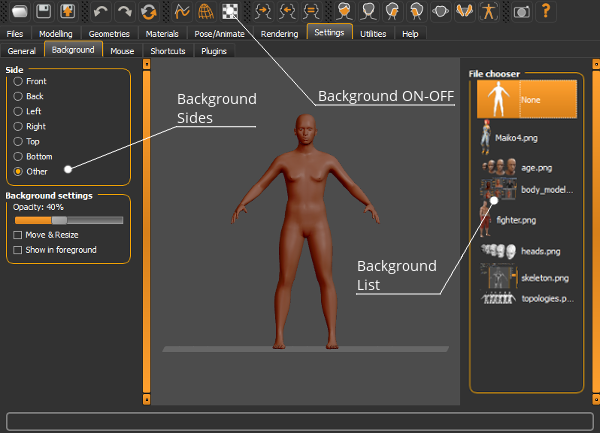The width and height of the screenshot is (600, 433).
Task: Click the Undo arrow icon
Action: (101, 11)
